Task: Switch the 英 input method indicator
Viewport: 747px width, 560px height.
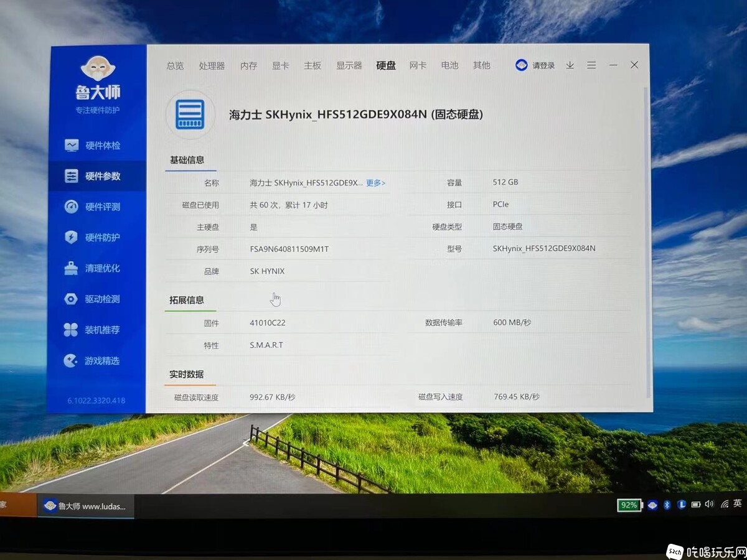Action: point(738,504)
